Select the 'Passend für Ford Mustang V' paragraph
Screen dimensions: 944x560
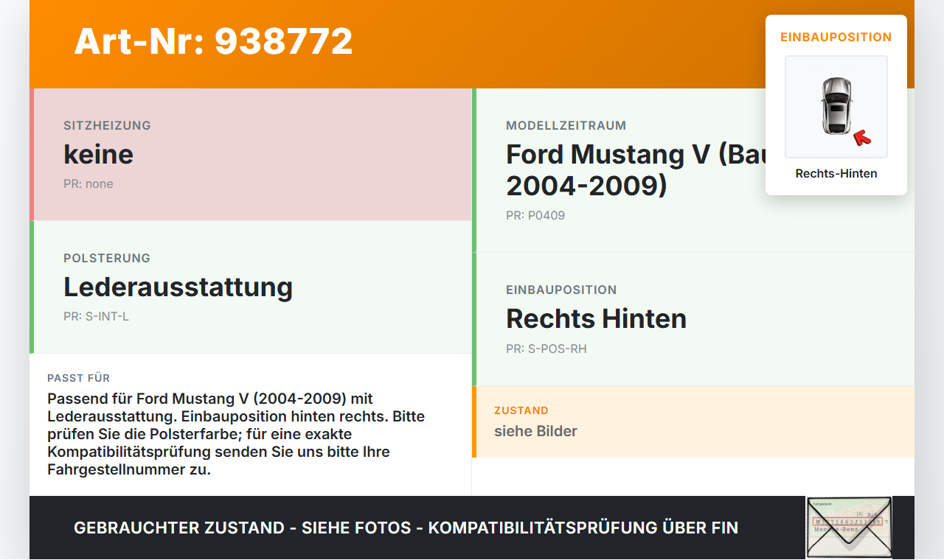(236, 434)
